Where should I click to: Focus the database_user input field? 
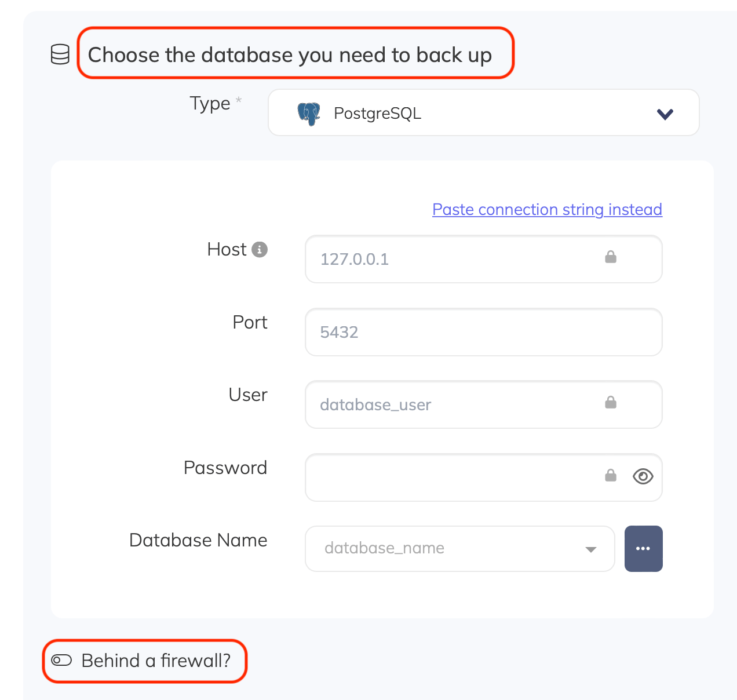coord(464,404)
